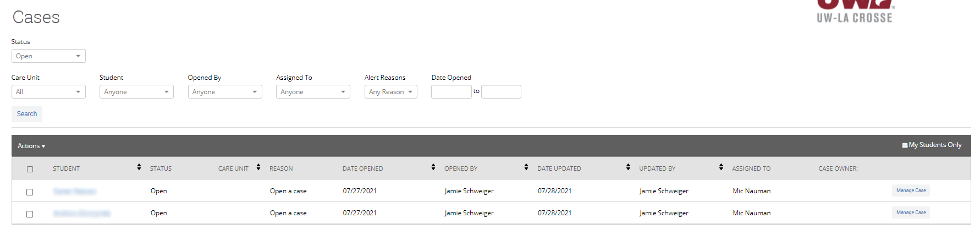The height and width of the screenshot is (234, 980).
Task: Click the Search button
Action: [x=27, y=114]
